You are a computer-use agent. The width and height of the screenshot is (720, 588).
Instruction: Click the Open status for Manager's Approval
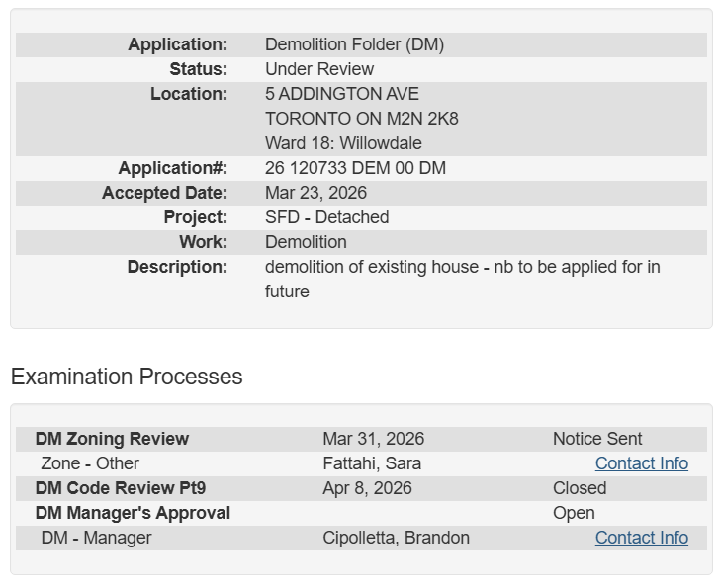[574, 513]
